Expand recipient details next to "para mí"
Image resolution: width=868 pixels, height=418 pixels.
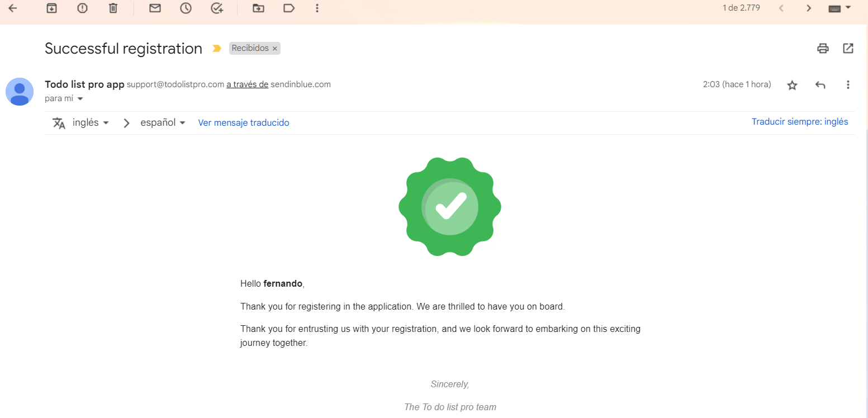[80, 99]
